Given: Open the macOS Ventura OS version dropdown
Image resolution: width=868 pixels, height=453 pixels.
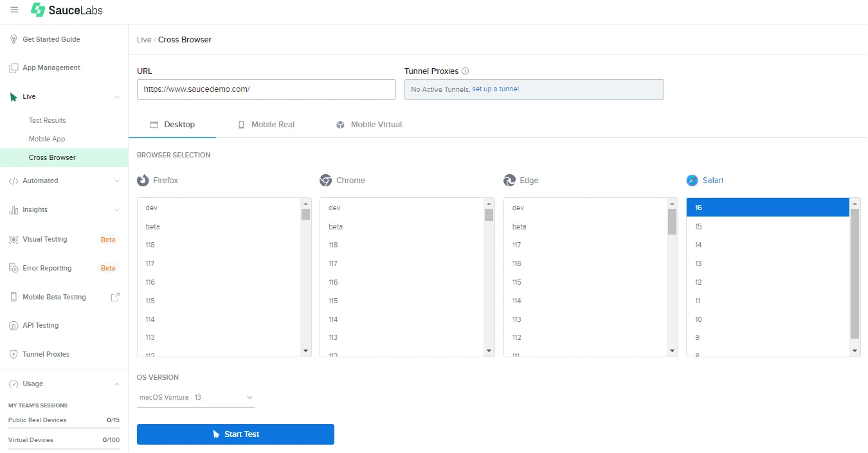Looking at the screenshot, I should click(195, 397).
